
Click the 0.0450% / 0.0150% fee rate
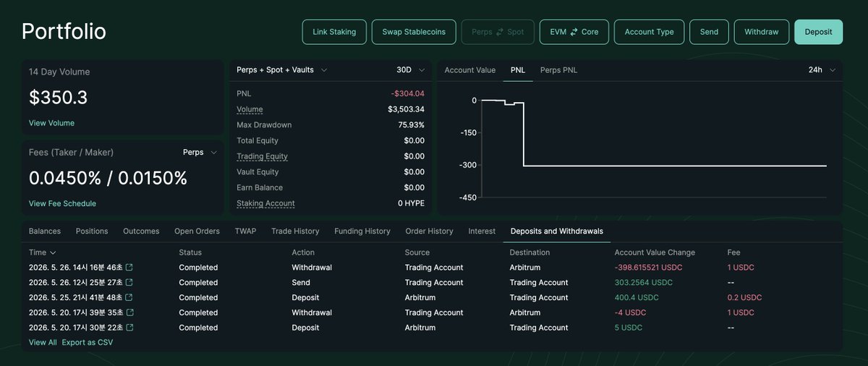pos(108,178)
